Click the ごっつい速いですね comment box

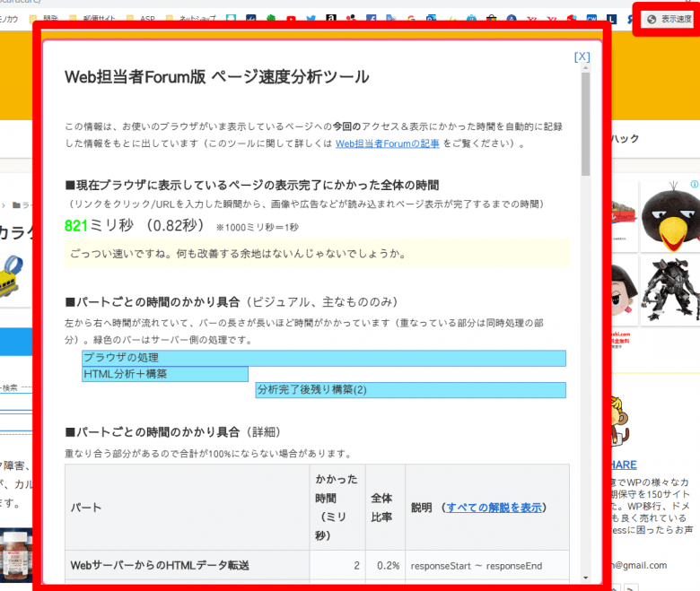coord(317,253)
